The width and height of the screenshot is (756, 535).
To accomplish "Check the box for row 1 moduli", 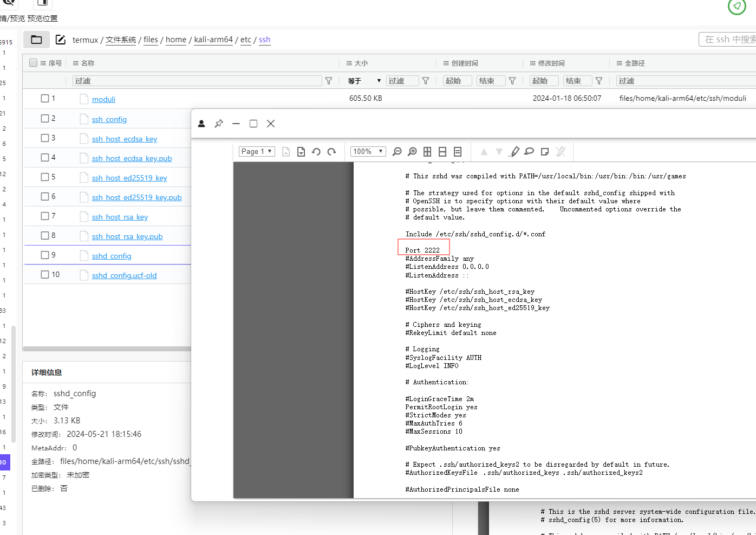I will click(x=45, y=99).
